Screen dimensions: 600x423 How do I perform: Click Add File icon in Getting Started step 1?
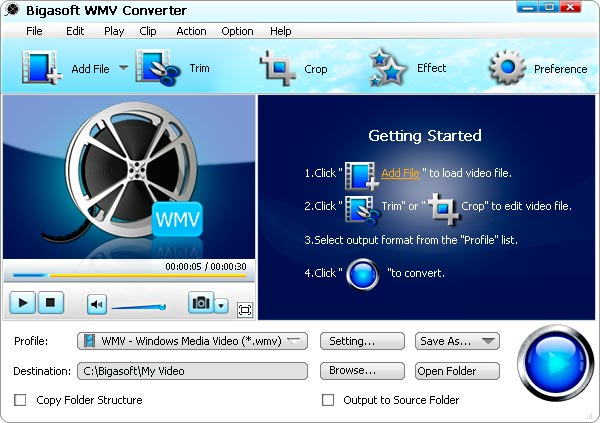pyautogui.click(x=362, y=176)
